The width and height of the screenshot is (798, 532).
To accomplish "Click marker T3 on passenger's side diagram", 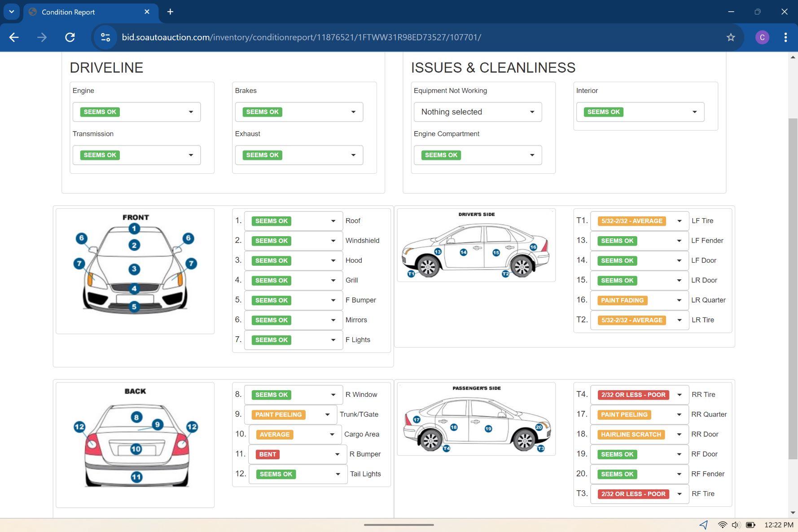I will 541,448.
